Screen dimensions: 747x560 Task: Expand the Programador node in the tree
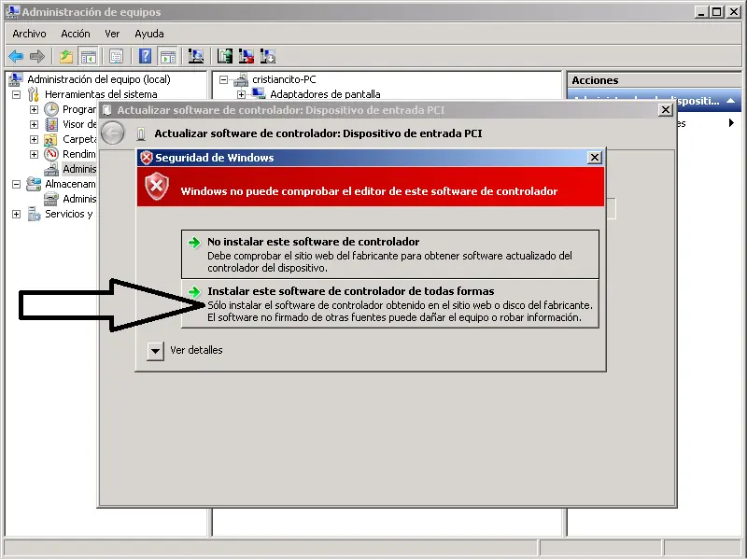coord(34,109)
